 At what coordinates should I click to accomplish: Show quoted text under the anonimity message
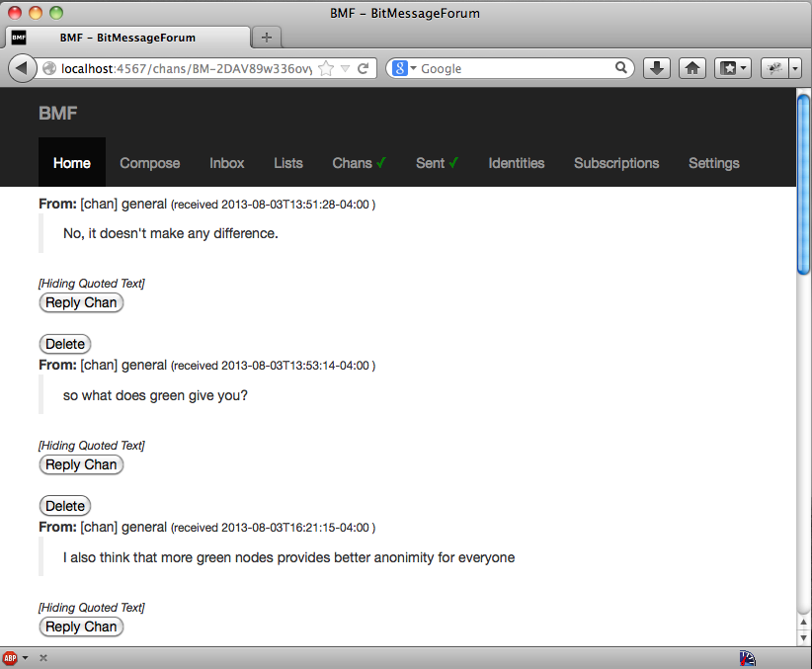[x=92, y=608]
